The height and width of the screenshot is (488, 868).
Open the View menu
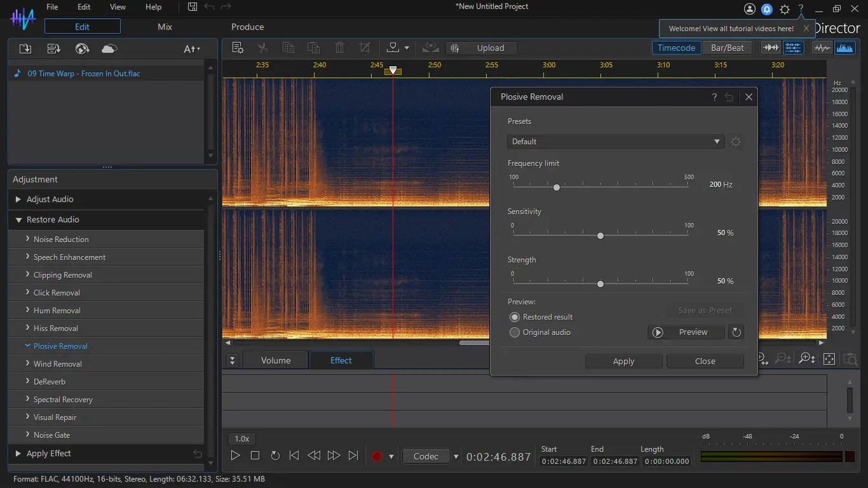[118, 7]
